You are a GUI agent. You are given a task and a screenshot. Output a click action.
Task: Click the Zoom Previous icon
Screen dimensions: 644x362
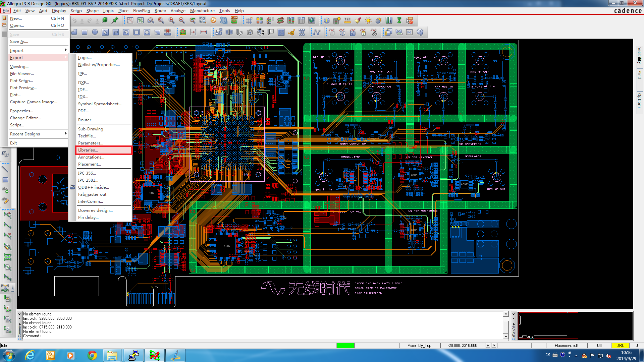tap(192, 20)
